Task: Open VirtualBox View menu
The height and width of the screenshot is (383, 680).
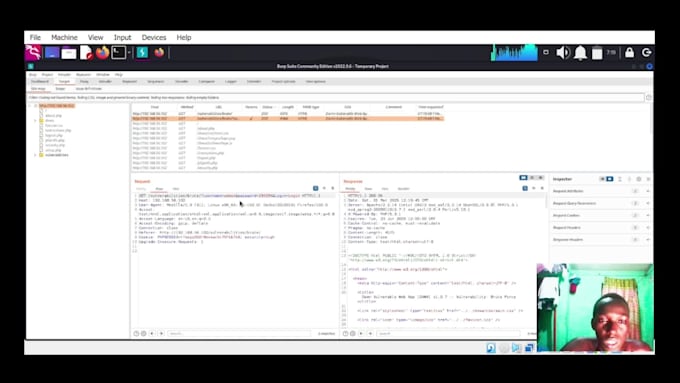Action: [95, 37]
